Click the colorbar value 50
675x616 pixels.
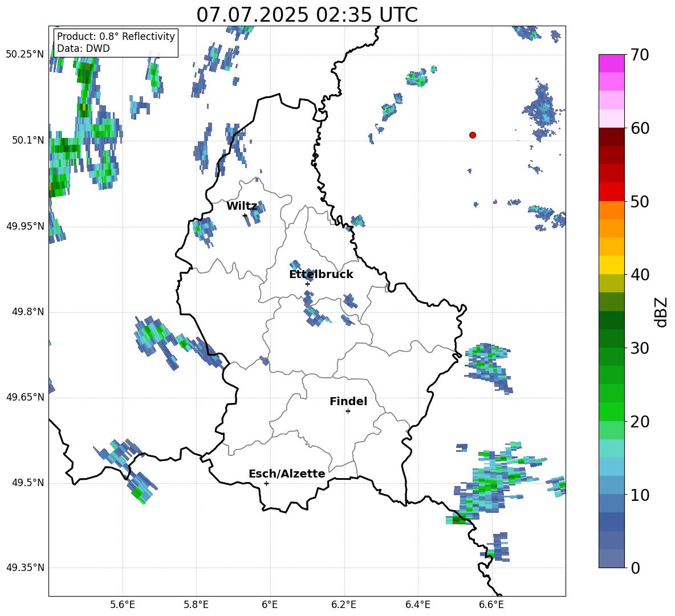[x=640, y=202]
